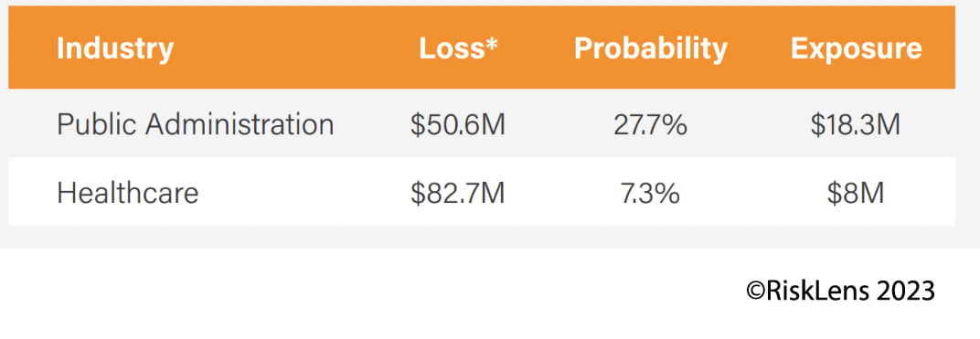
Task: Select the $82.7M loss value
Action: 457,192
